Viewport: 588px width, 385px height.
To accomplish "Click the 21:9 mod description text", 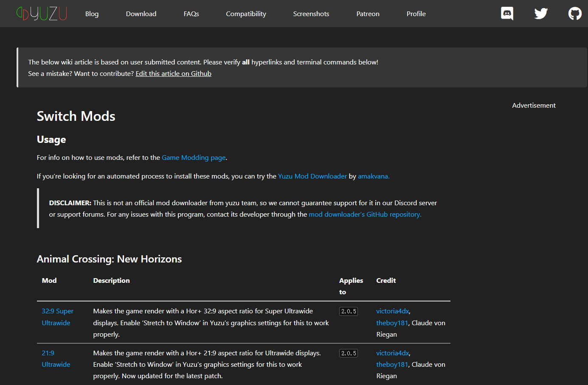I will coord(207,364).
